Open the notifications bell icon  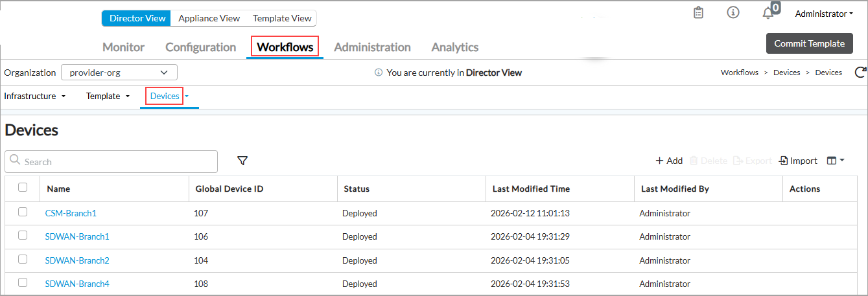(x=768, y=14)
